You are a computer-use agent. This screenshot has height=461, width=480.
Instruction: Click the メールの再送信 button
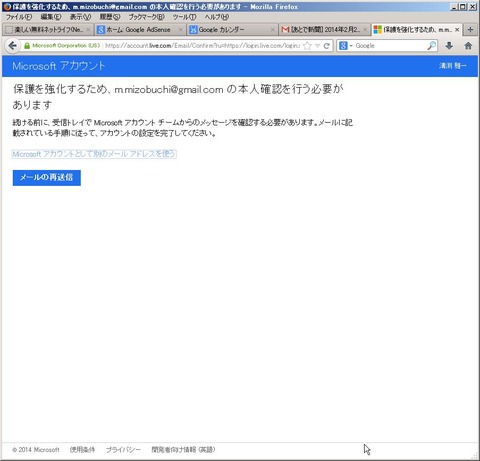point(47,178)
